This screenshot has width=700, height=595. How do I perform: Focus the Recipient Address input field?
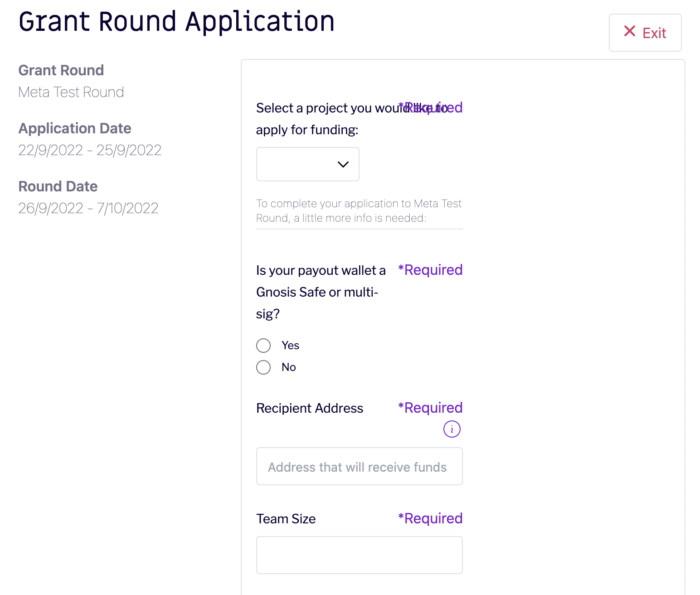pyautogui.click(x=360, y=466)
